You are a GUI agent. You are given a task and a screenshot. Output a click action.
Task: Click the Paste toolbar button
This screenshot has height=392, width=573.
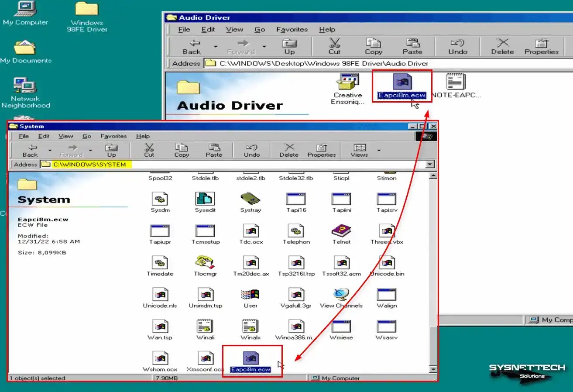pos(215,150)
